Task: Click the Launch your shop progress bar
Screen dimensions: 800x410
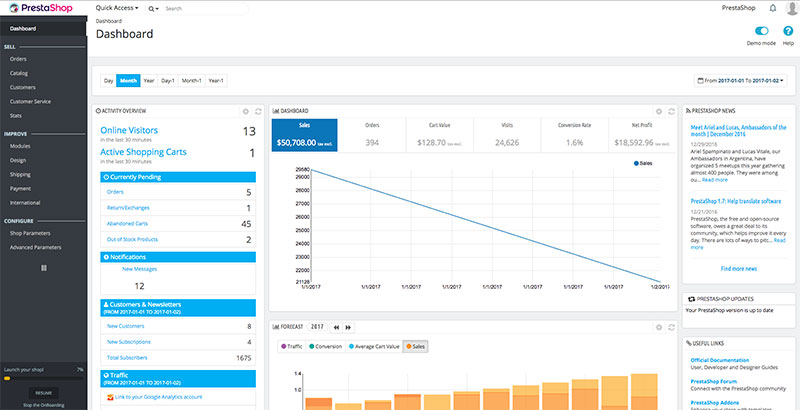Action: coord(43,378)
